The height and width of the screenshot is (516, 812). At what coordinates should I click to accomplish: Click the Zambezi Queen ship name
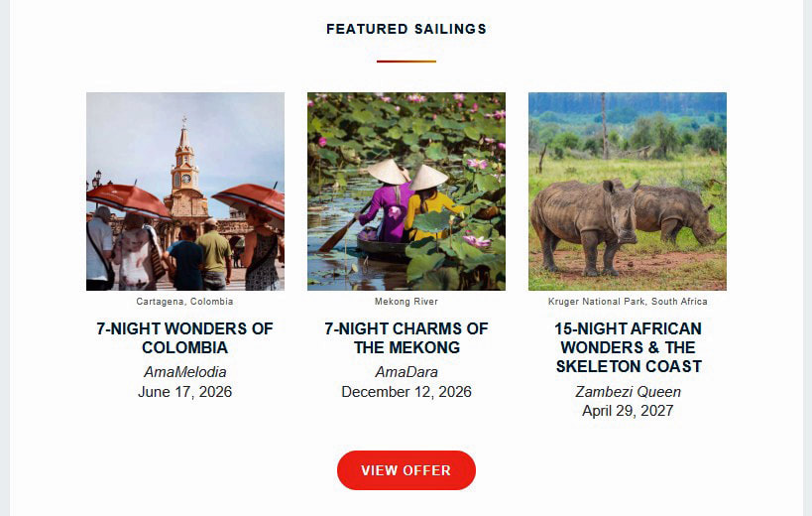(x=628, y=392)
